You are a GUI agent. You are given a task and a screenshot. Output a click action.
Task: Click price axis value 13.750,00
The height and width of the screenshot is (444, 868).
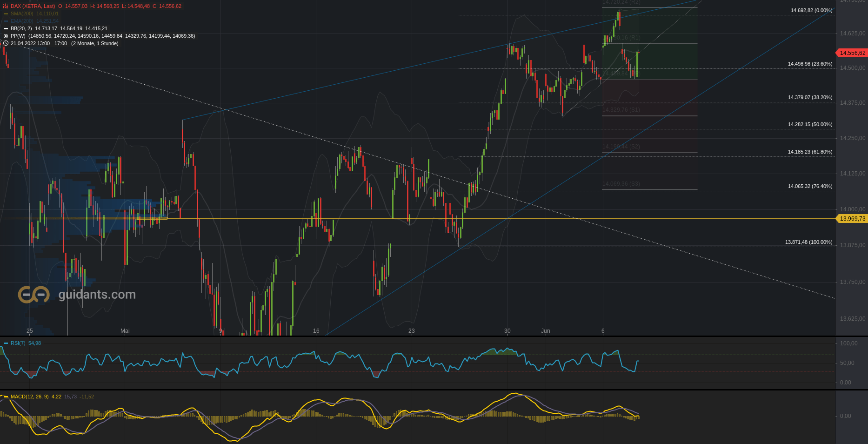click(853, 282)
